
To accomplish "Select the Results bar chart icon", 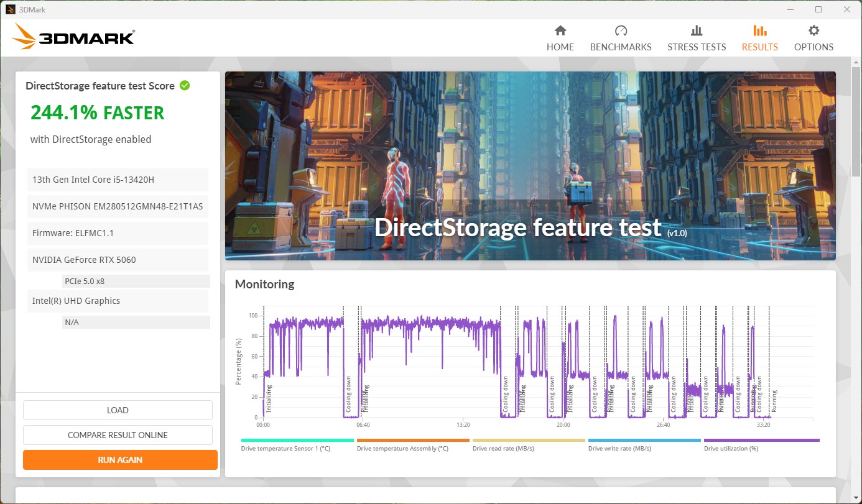I will click(759, 31).
